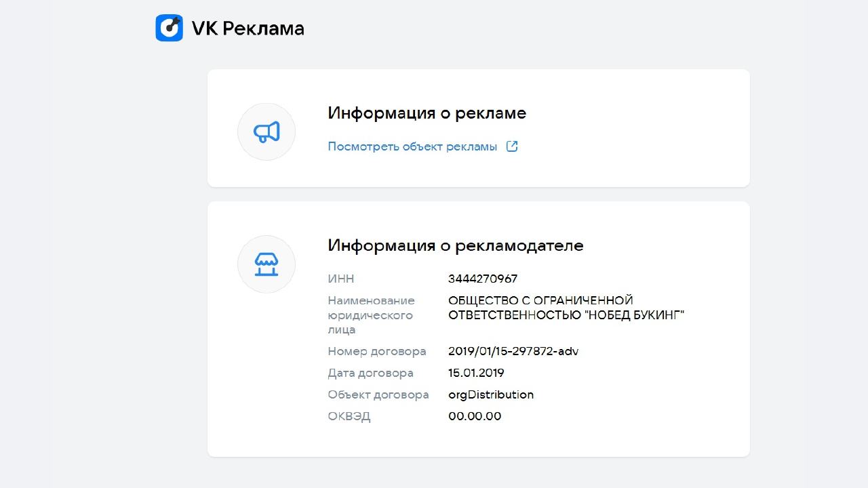This screenshot has width=868, height=488.
Task: Click the contract date 15.01.2019
Action: [476, 373]
